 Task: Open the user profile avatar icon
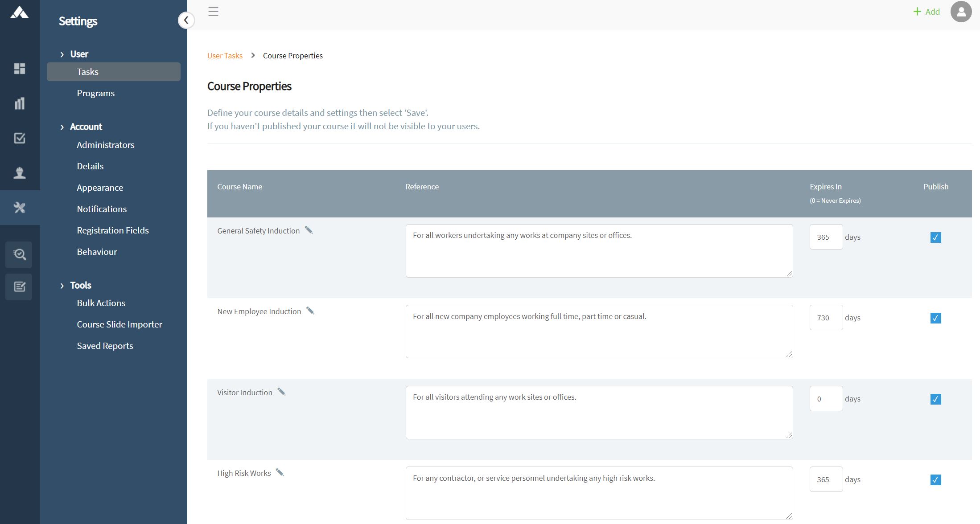(x=961, y=12)
